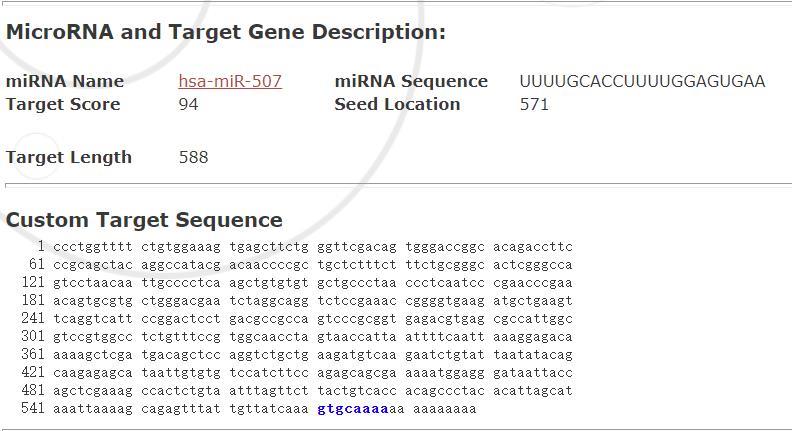Click the Target Score label

pos(63,104)
